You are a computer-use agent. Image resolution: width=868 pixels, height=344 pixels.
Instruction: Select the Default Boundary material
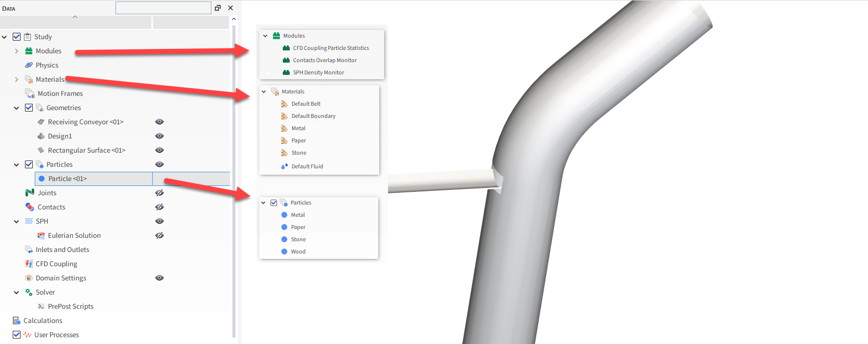point(314,116)
